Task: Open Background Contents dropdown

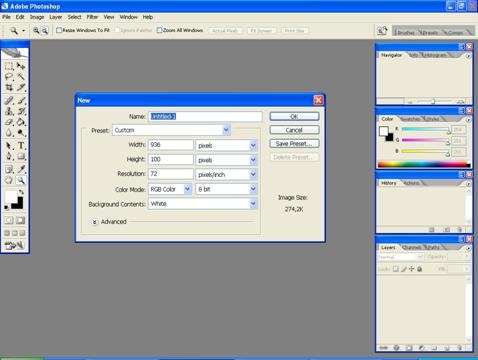Action: point(253,204)
